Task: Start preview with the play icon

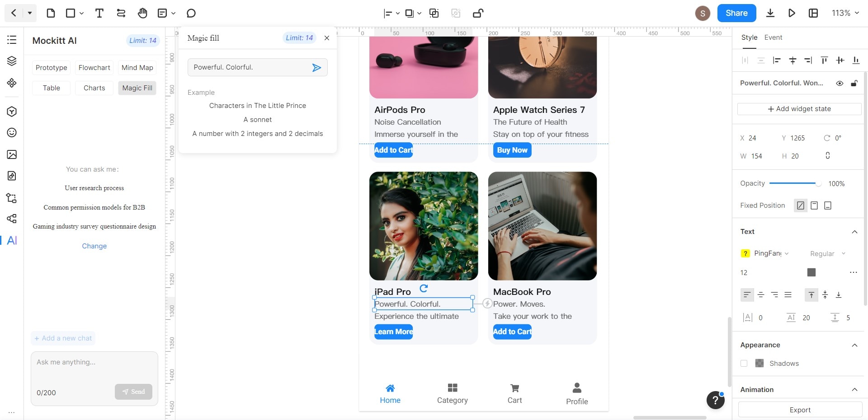Action: point(792,13)
